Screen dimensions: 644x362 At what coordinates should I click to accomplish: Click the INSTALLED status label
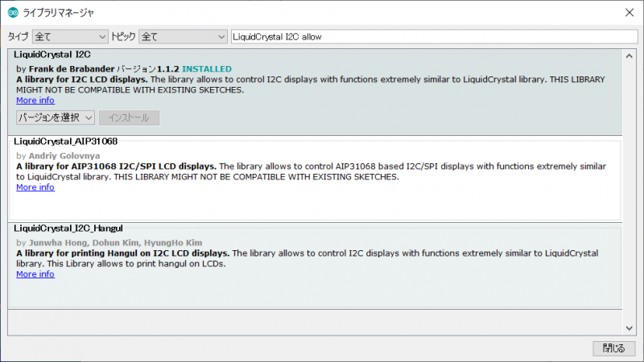click(207, 69)
